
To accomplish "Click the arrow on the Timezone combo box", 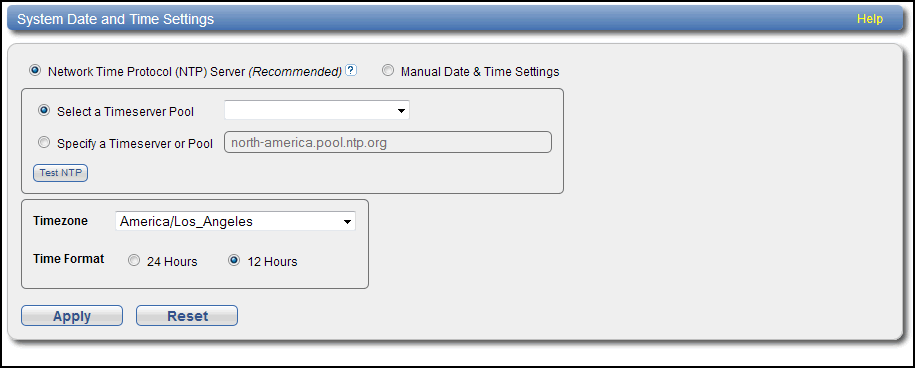I will point(347,222).
